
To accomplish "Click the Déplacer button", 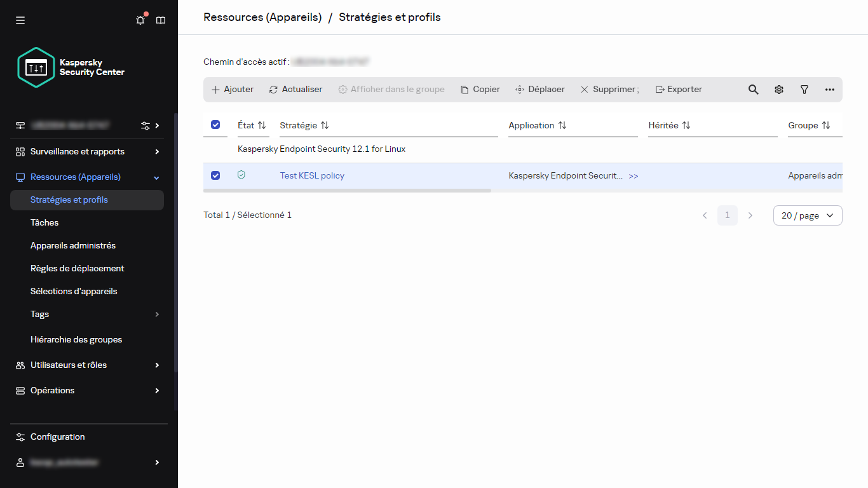I will 540,90.
